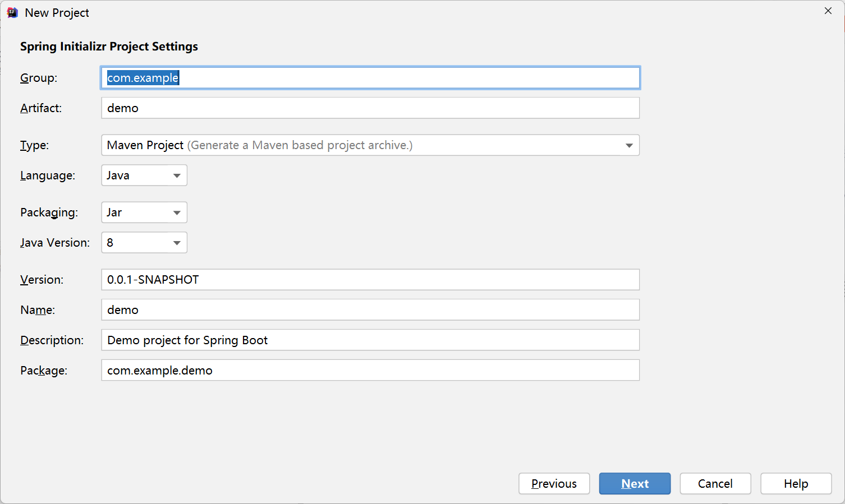The height and width of the screenshot is (504, 845).
Task: Click the New Project window title
Action: coord(57,13)
